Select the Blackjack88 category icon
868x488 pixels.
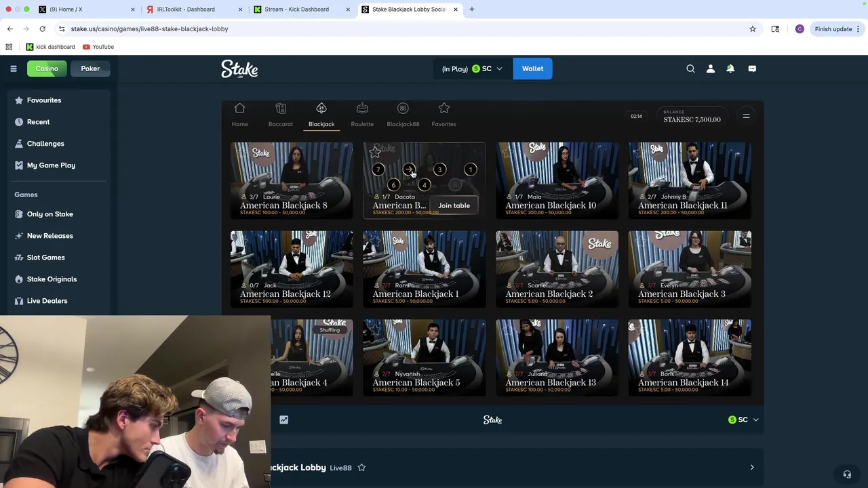403,115
